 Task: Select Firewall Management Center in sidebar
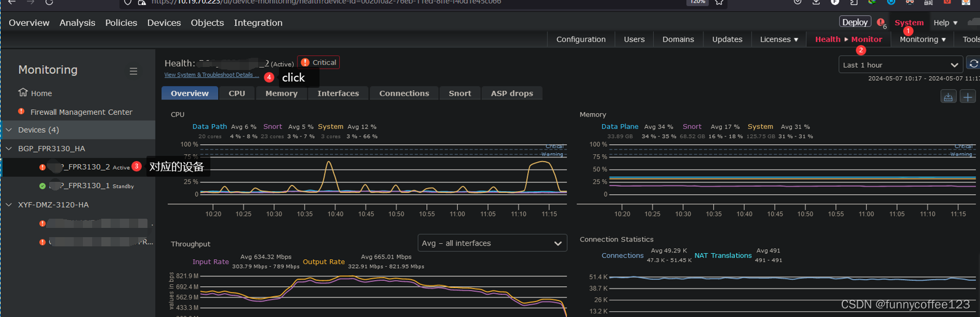pos(81,112)
